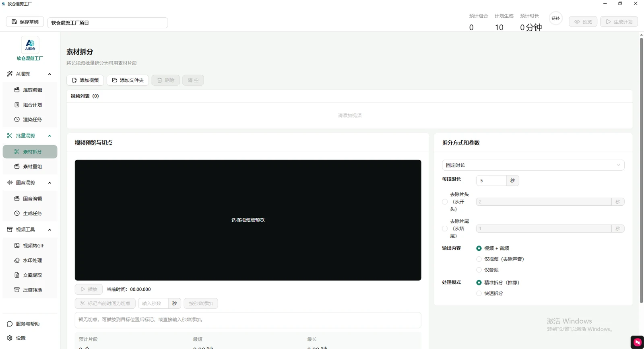Click the 视频工具 archive box icon
644x349 pixels.
pos(10,229)
